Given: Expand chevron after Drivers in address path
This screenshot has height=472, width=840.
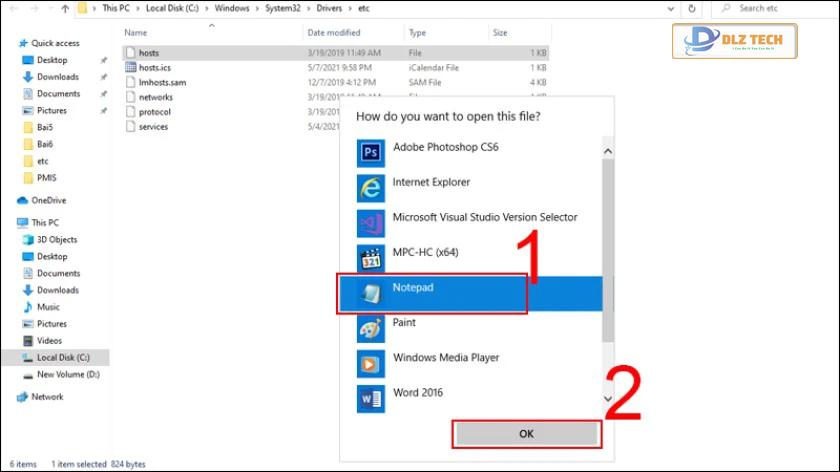Looking at the screenshot, I should tap(350, 9).
